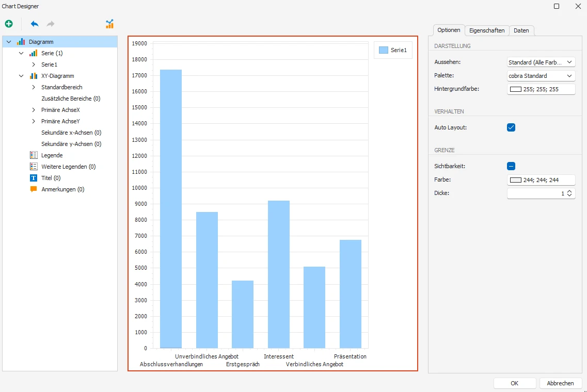Click the Abschlussverhandlungen bar in chart
The height and width of the screenshot is (392, 587).
point(171,209)
